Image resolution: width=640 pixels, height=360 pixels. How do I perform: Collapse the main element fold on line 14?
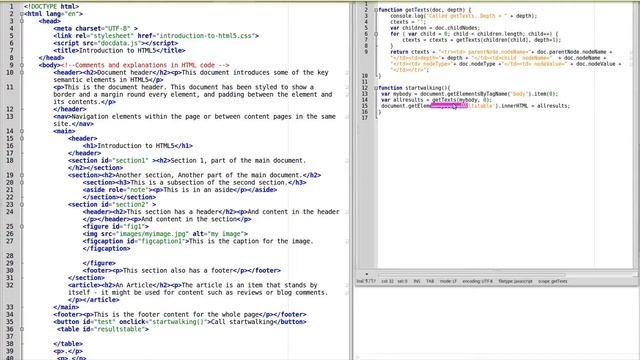(x=22, y=131)
